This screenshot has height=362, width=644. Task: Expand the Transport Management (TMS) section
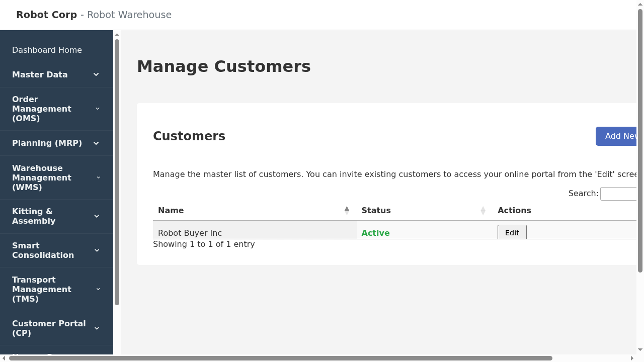coord(98,289)
